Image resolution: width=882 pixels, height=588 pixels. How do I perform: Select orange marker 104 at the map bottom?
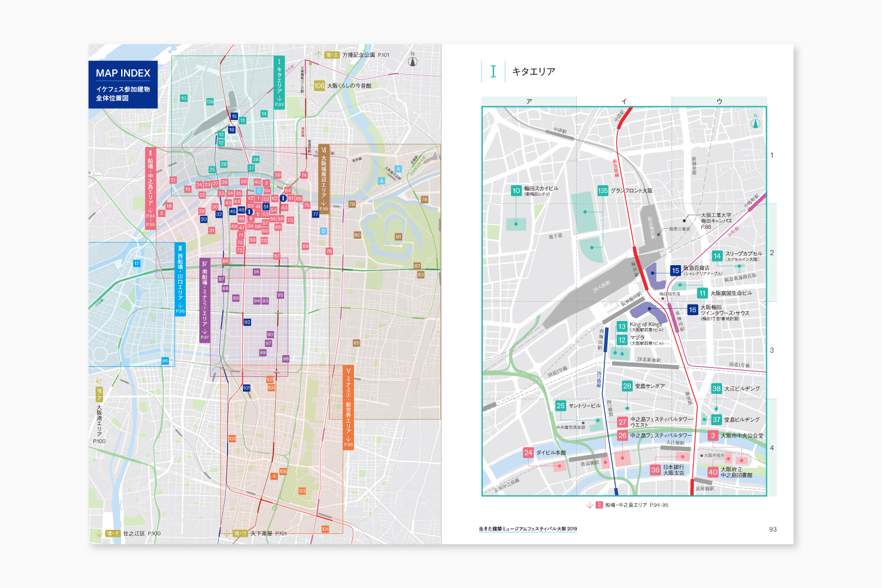[x=325, y=529]
